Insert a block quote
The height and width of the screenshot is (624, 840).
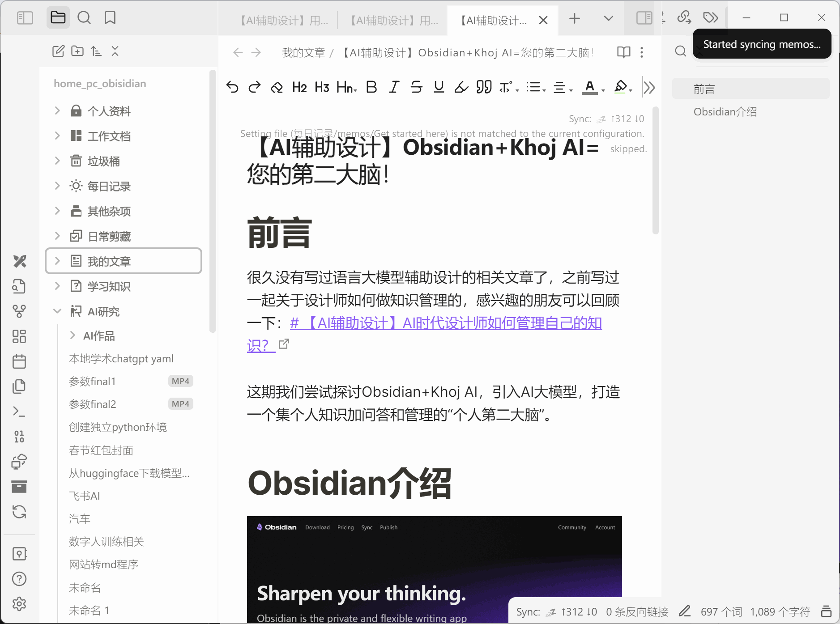[484, 87]
